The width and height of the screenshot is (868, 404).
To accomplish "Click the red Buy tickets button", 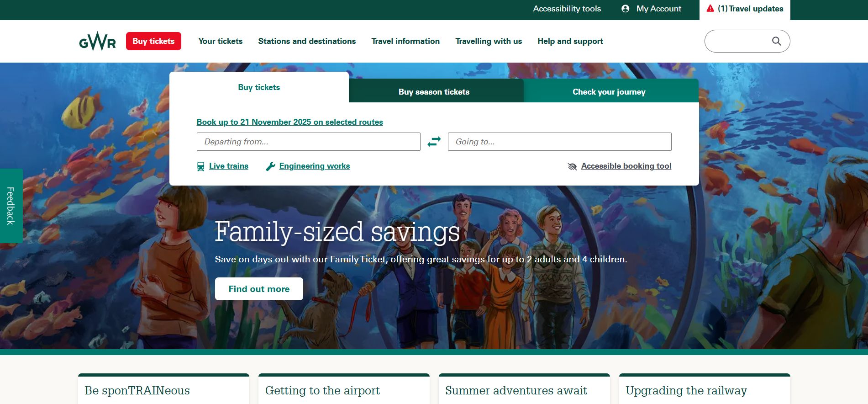I will [153, 41].
